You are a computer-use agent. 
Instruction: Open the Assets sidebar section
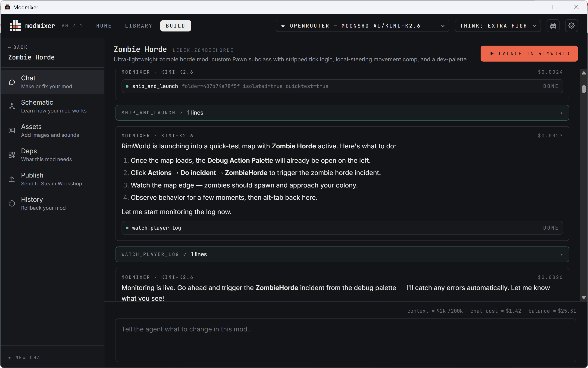point(52,131)
